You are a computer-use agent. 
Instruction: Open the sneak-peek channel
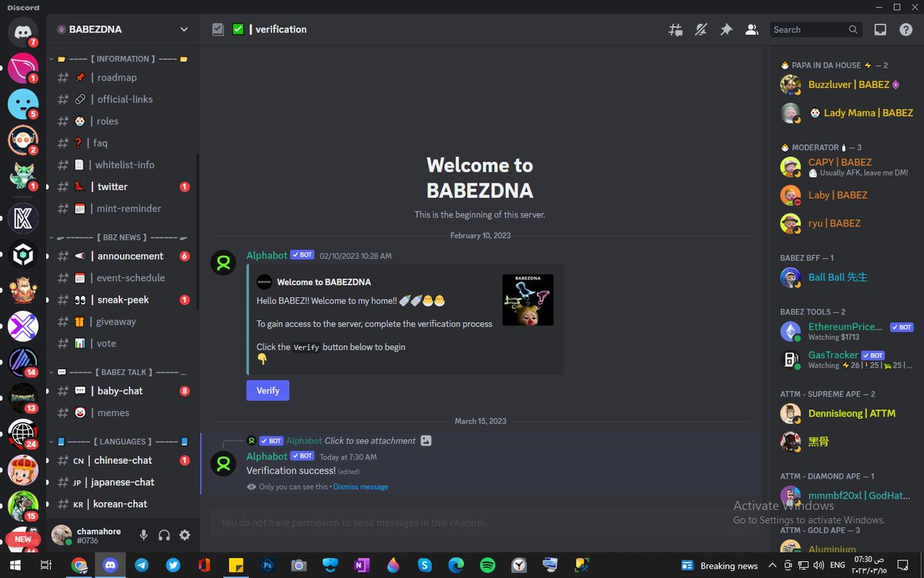(x=122, y=300)
